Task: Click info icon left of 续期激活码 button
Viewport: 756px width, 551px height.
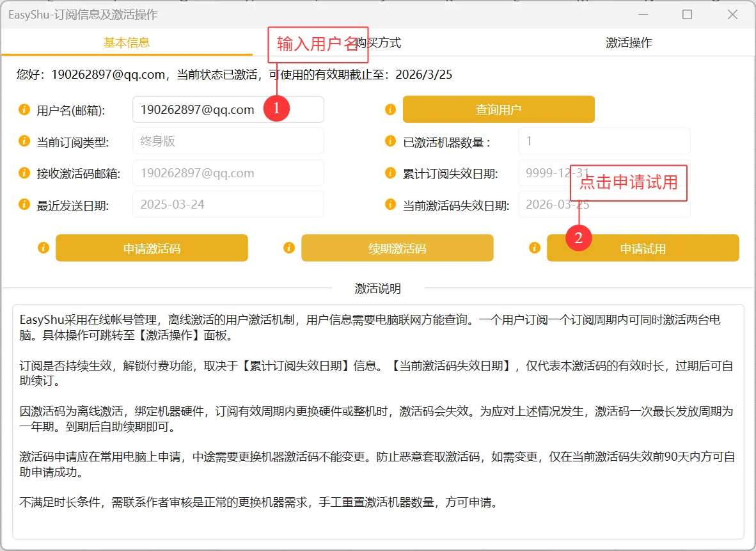Action: click(x=289, y=248)
